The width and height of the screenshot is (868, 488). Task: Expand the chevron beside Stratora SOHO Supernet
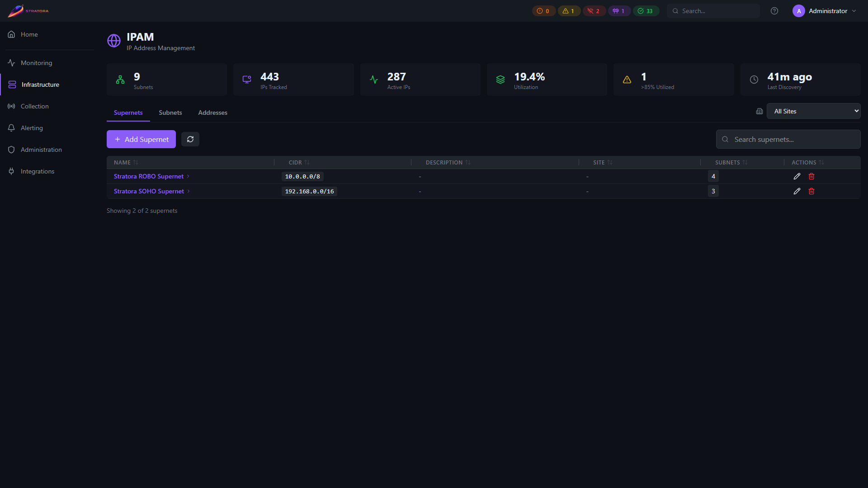[x=189, y=191]
